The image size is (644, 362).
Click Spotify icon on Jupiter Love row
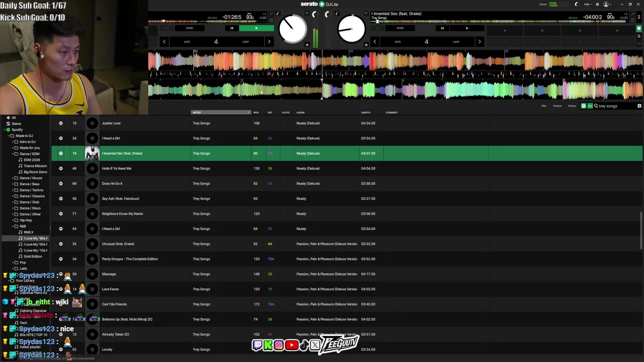[x=61, y=123]
